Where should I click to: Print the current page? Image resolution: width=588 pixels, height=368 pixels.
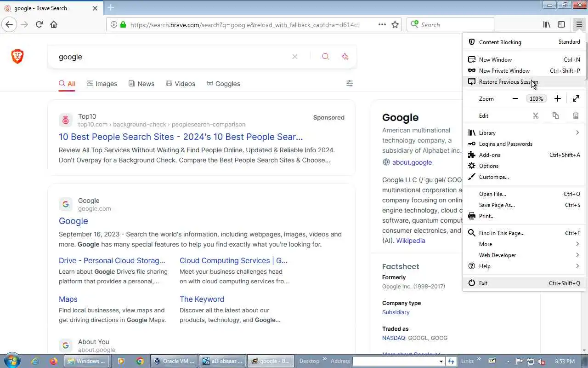(524, 216)
